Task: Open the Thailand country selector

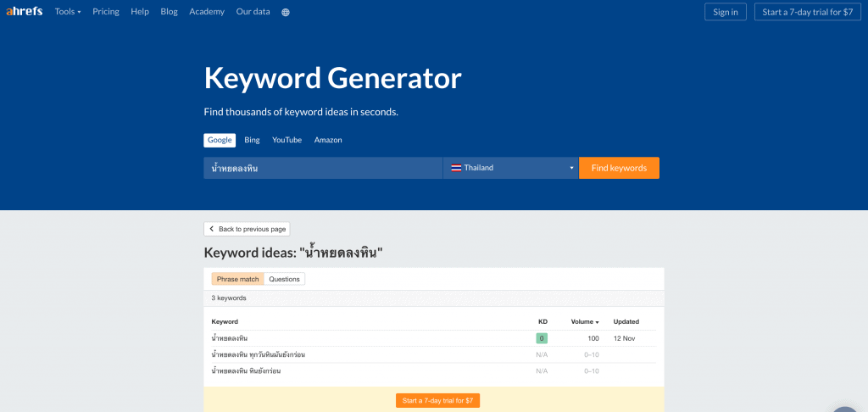Action: [x=511, y=168]
